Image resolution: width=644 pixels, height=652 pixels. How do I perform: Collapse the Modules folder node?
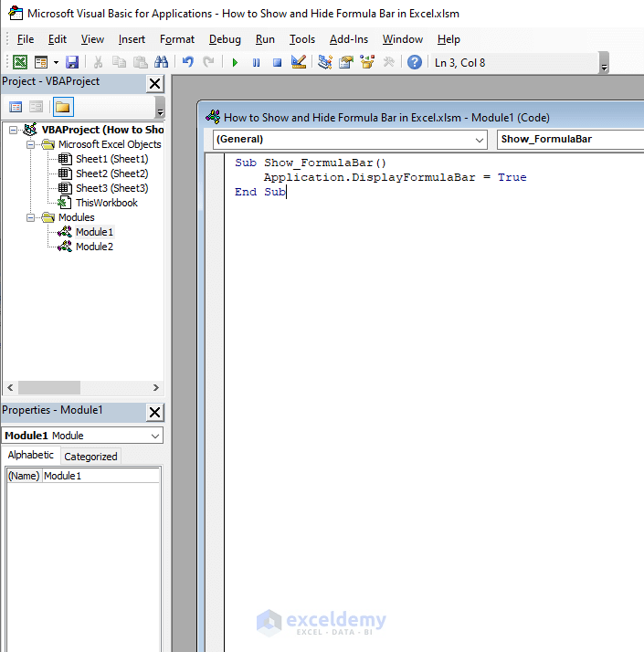click(x=30, y=217)
